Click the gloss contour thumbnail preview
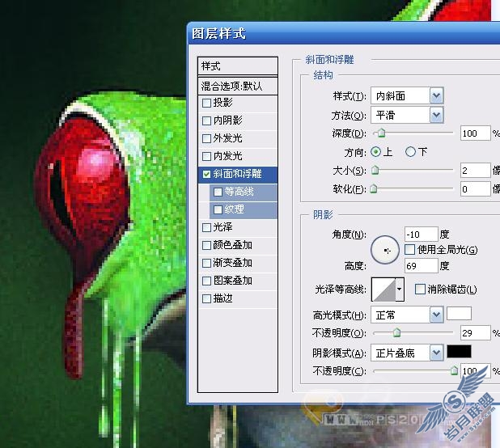This screenshot has height=448, width=500. click(x=384, y=290)
